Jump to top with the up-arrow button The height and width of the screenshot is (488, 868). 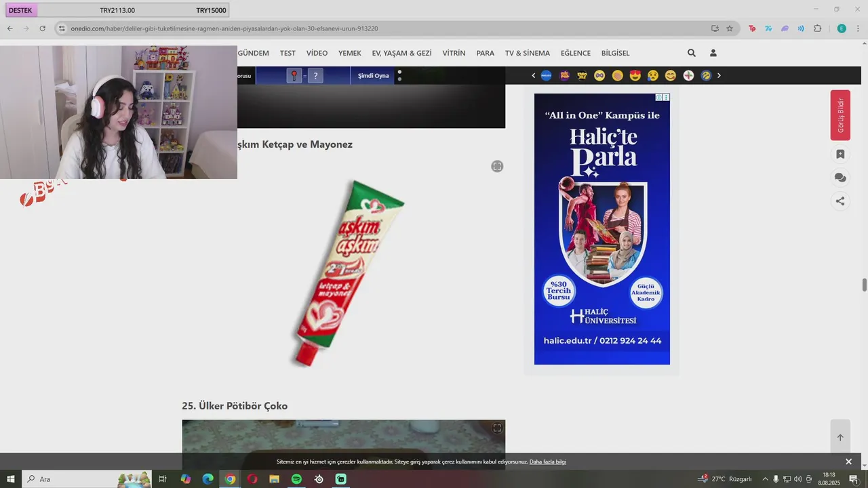point(840,437)
